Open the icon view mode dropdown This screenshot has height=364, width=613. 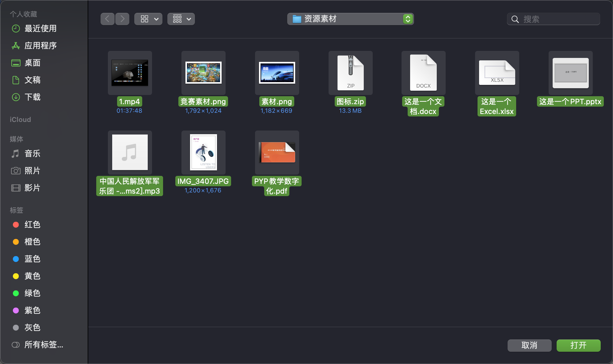148,19
